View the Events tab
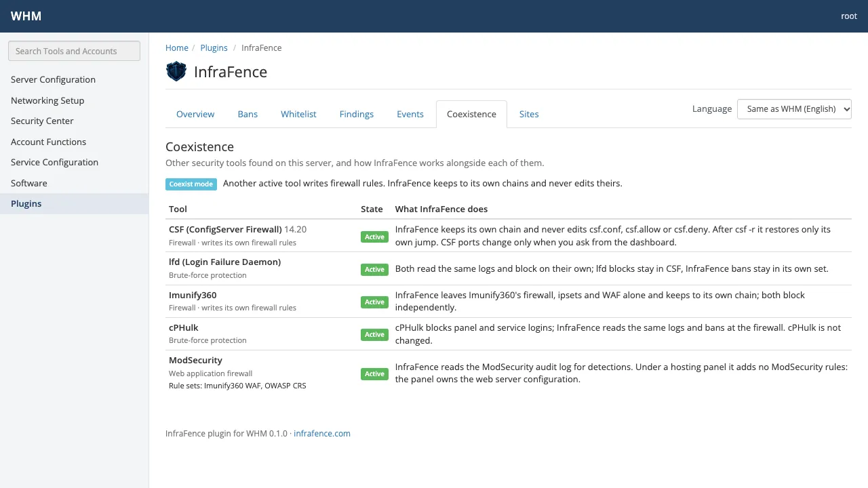This screenshot has height=488, width=868. 410,114
